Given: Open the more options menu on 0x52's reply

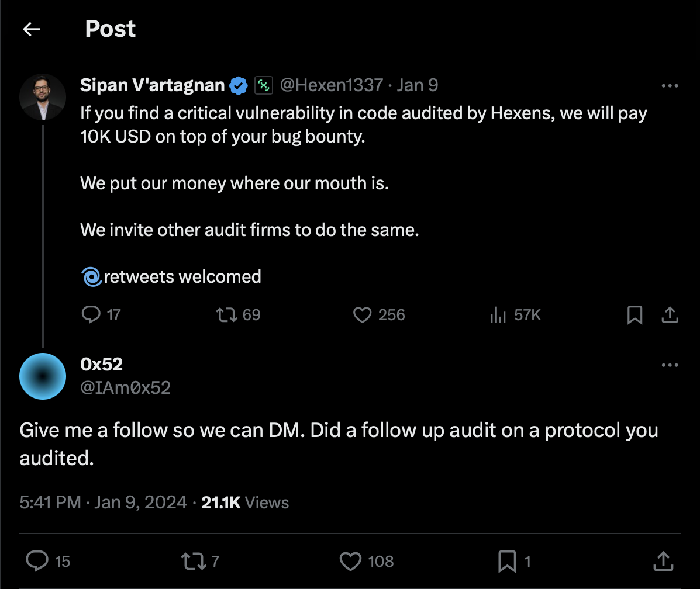Looking at the screenshot, I should [x=669, y=365].
